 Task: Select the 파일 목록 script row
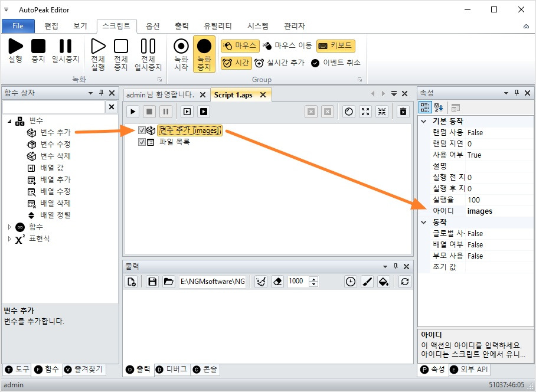click(x=175, y=142)
